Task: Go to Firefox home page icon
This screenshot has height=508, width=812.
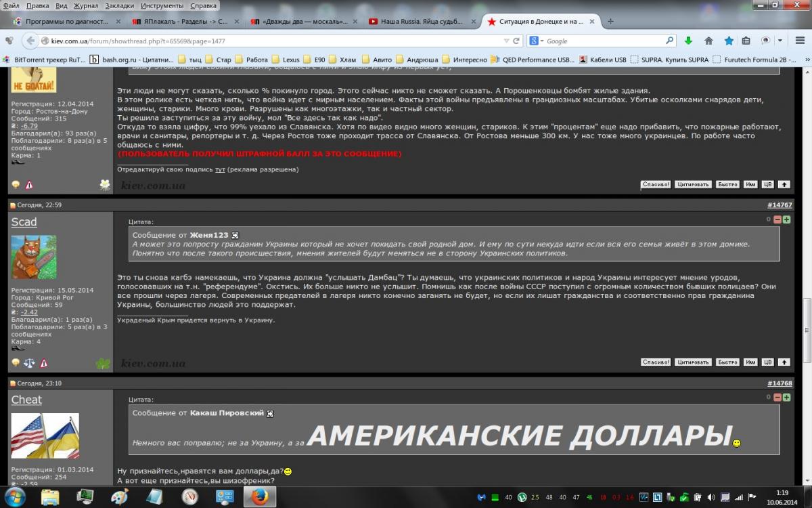Action: pyautogui.click(x=708, y=41)
